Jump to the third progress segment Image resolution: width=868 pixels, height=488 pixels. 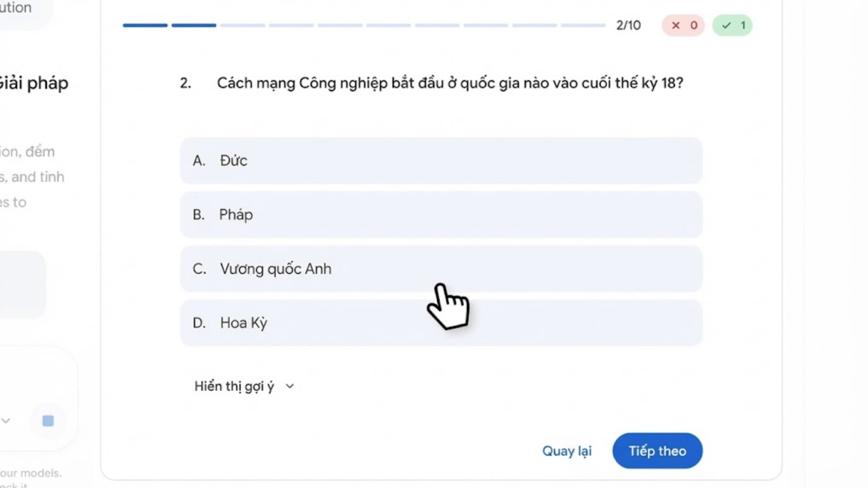coord(242,25)
